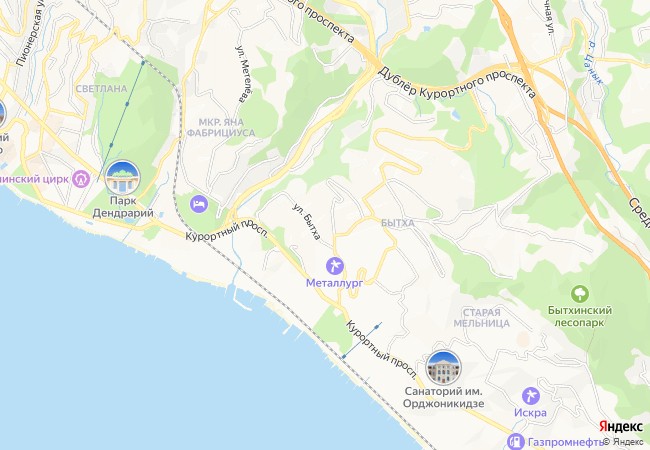650x450 pixels.
Task: Click the Металлург palm tree icon
Action: pyautogui.click(x=335, y=266)
